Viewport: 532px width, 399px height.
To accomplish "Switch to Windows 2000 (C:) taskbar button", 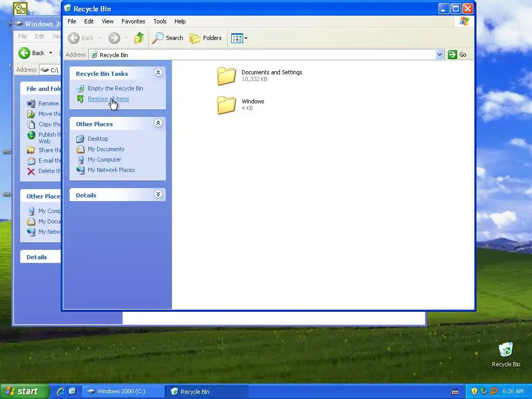I will [123, 391].
